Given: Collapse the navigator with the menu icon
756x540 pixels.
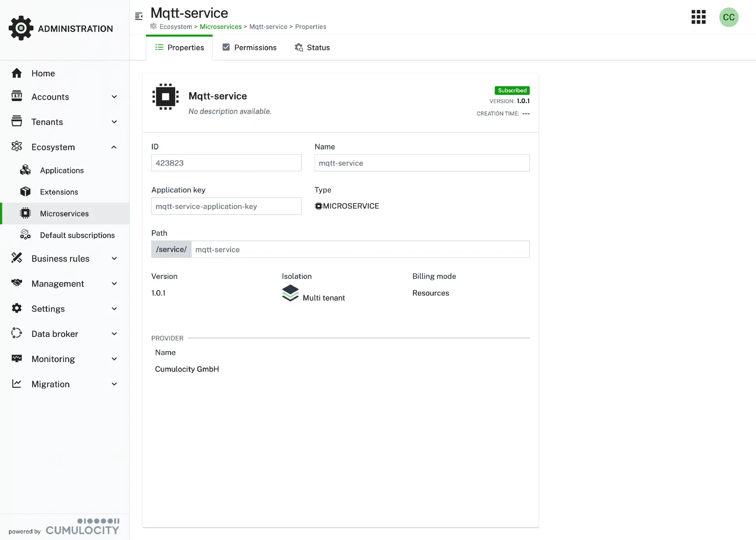Looking at the screenshot, I should coord(139,16).
